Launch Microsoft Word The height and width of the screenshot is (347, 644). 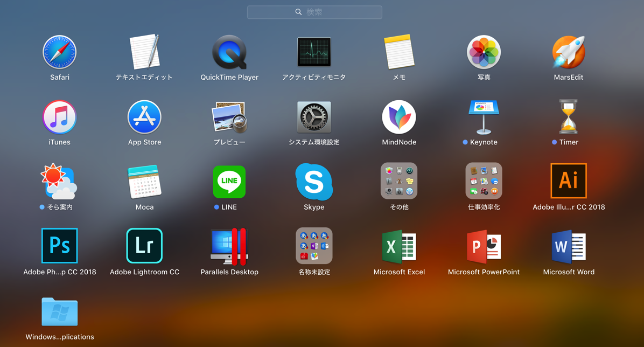tap(569, 246)
